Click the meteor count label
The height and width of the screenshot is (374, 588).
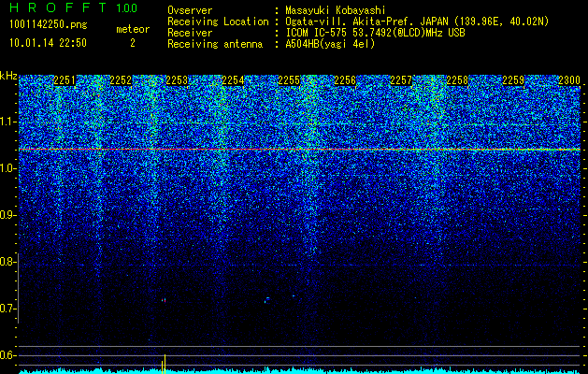coord(133,29)
